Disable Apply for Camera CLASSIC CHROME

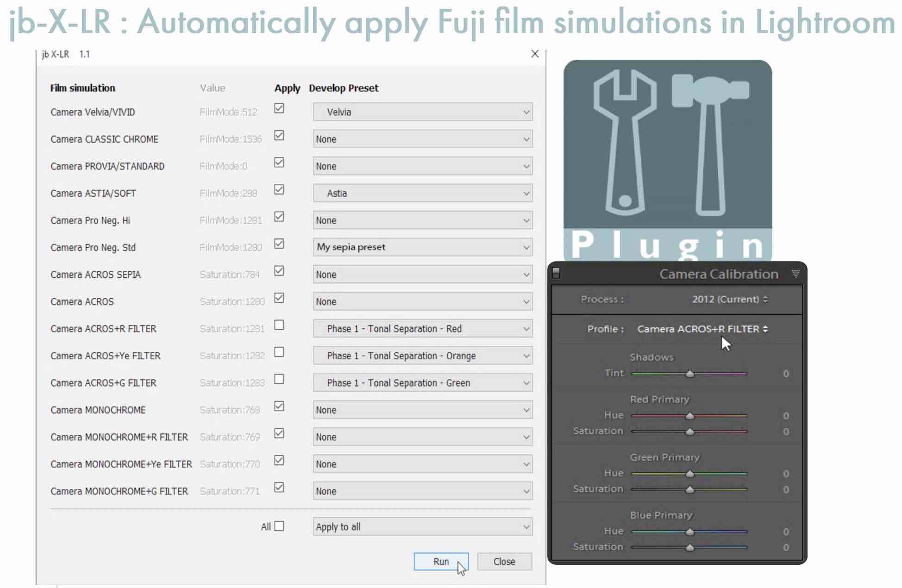click(x=278, y=136)
